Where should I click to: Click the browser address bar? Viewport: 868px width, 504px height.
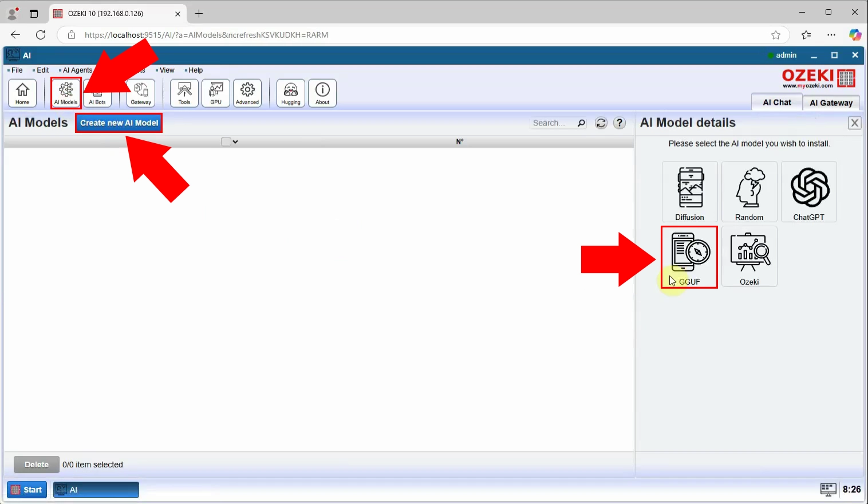point(424,35)
